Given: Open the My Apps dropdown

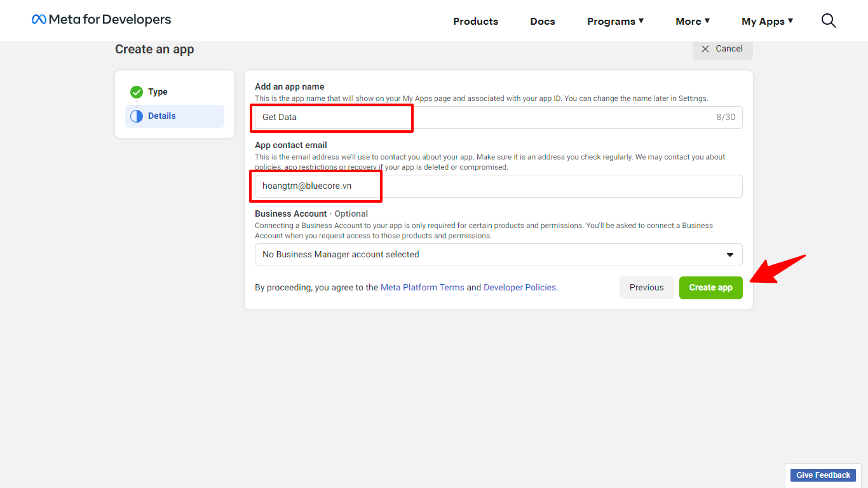Looking at the screenshot, I should click(767, 21).
